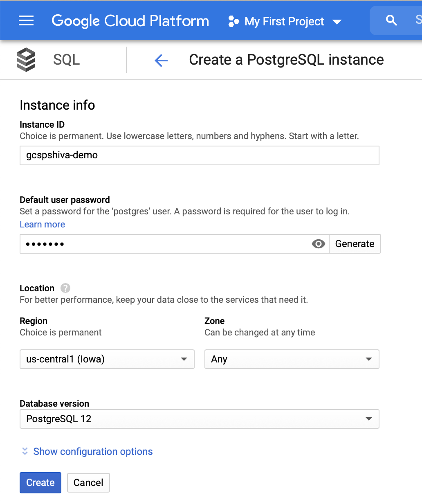Click inside the Instance ID field

coord(199,155)
